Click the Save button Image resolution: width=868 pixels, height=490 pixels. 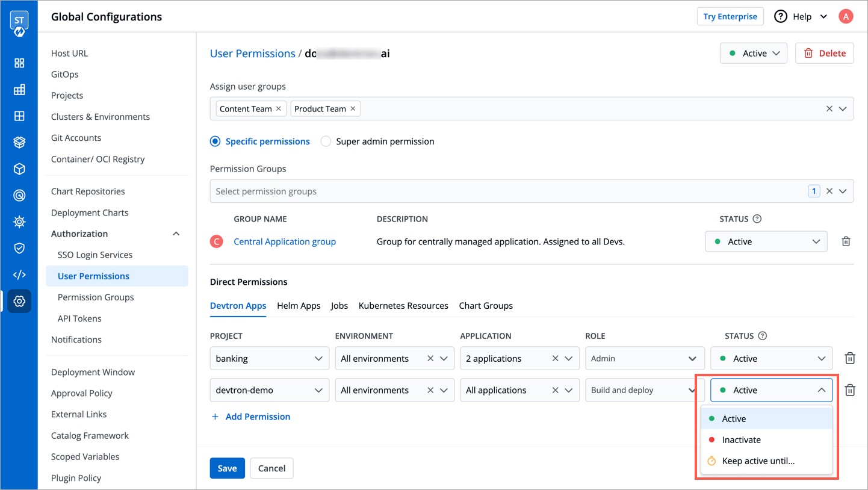[228, 468]
